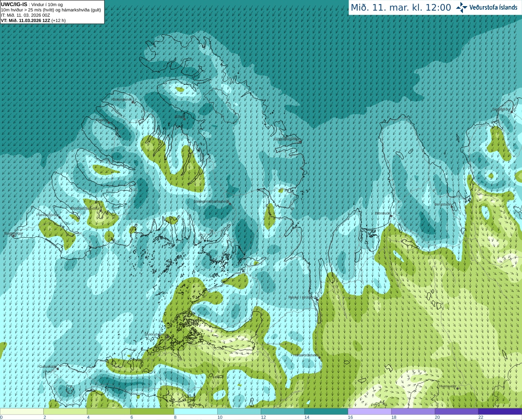Viewport: 522px width, 420px height.
Task: Pick the 0–2 m/s pale yellow legend swatch
Action: (22, 411)
